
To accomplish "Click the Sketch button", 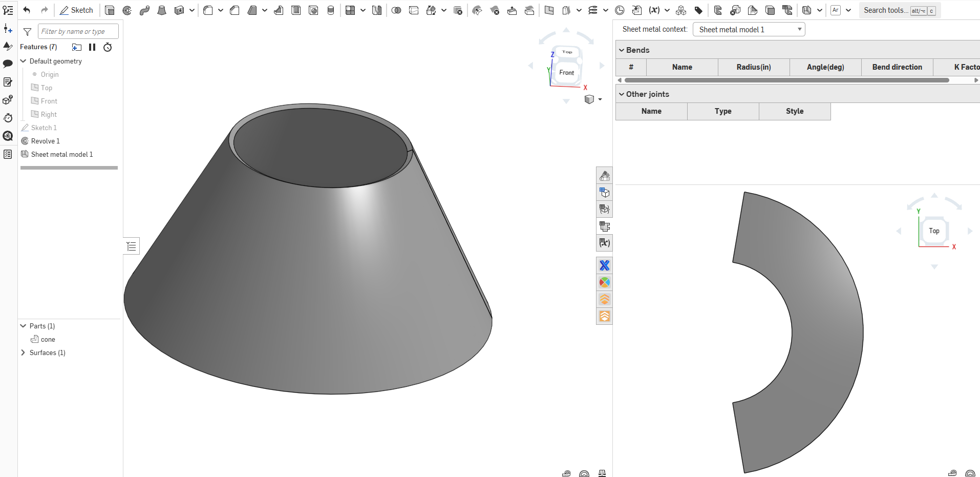I will (76, 10).
